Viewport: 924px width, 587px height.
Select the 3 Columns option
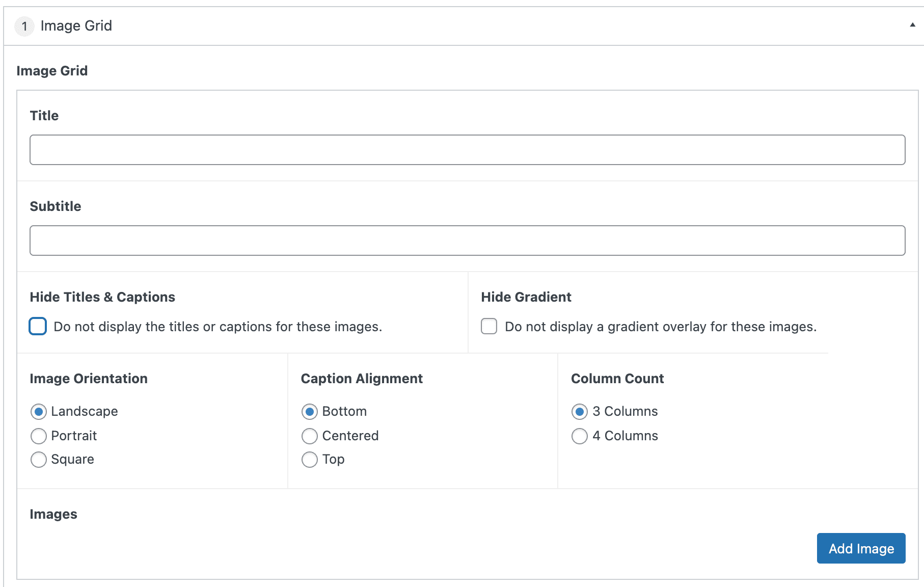580,411
